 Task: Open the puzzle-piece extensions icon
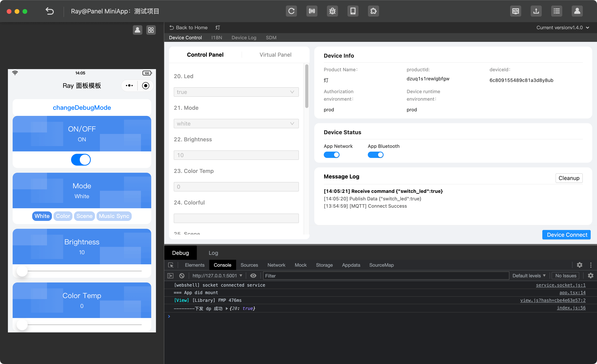(x=373, y=11)
